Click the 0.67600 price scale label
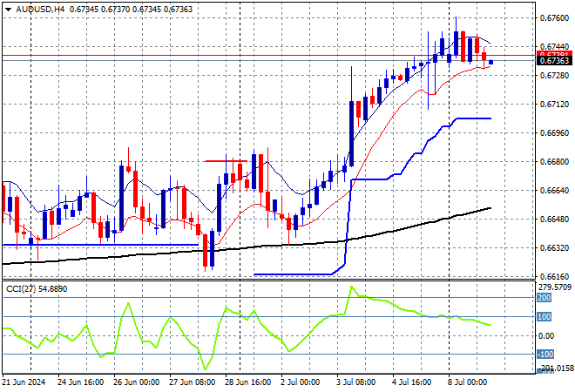 [x=554, y=18]
